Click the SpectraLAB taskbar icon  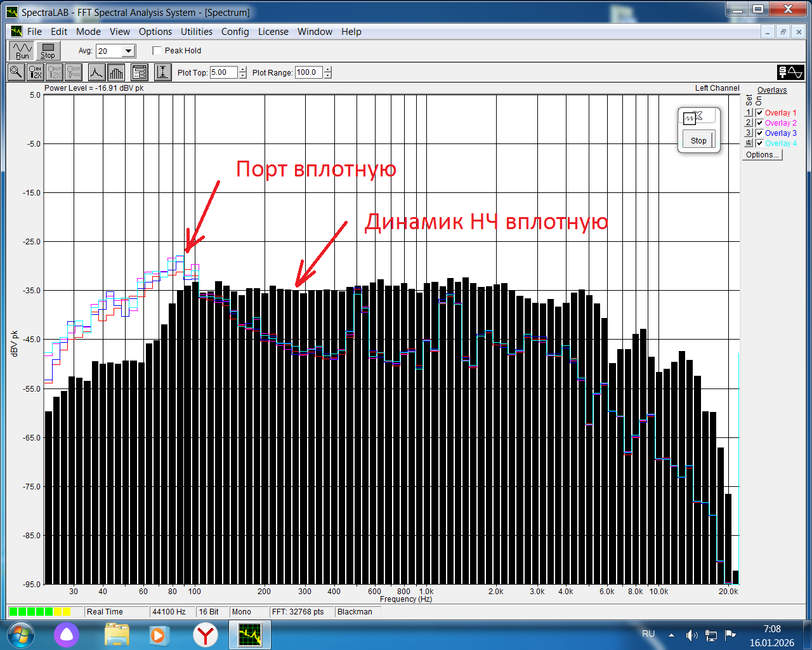(250, 635)
